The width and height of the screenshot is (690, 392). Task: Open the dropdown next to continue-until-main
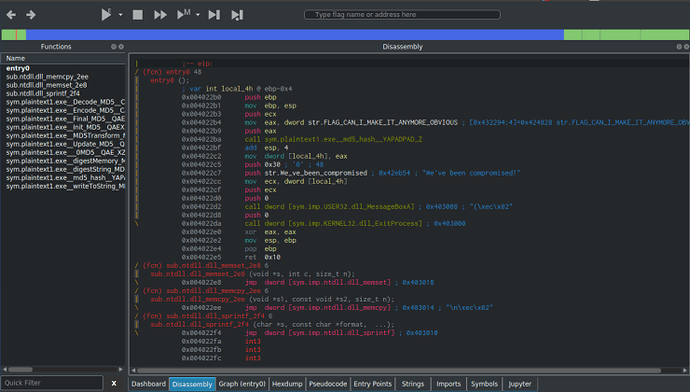[198, 15]
